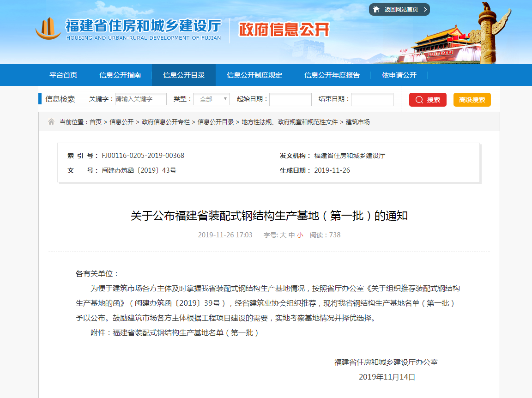Click the home icon in return button
This screenshot has height=398, width=532.
click(376, 10)
